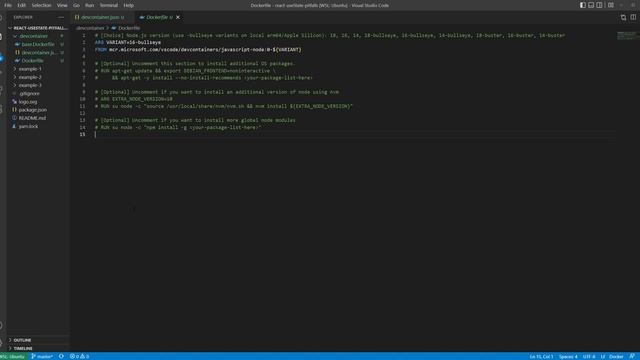Expand the example-2 folder

click(38, 77)
